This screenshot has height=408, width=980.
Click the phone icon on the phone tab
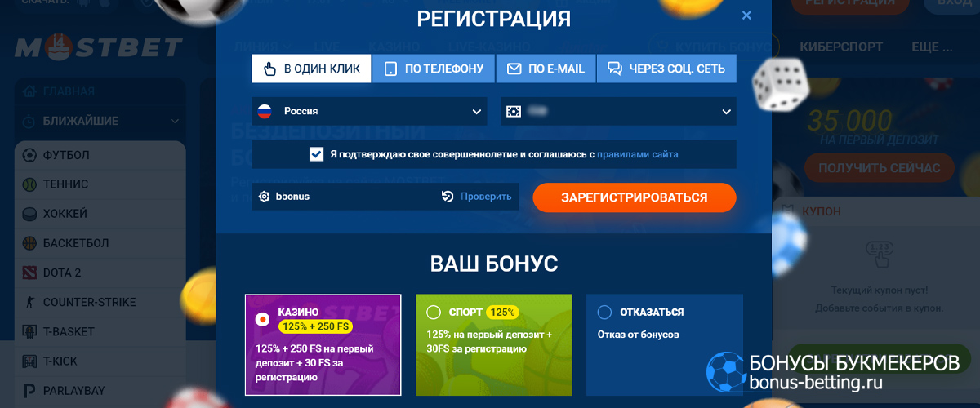pos(390,69)
